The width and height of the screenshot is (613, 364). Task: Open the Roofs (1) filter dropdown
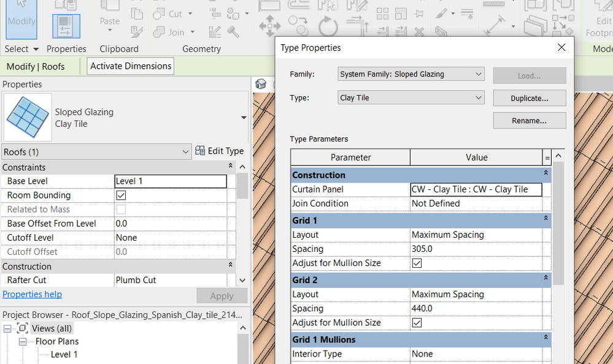[96, 151]
